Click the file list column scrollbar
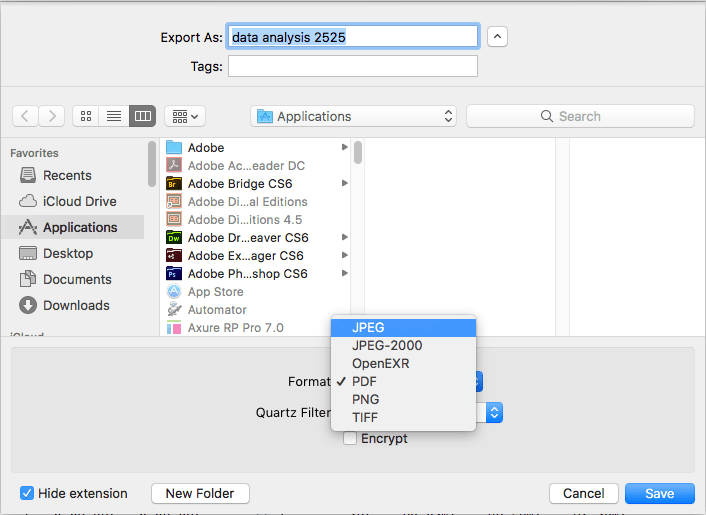 [x=358, y=153]
